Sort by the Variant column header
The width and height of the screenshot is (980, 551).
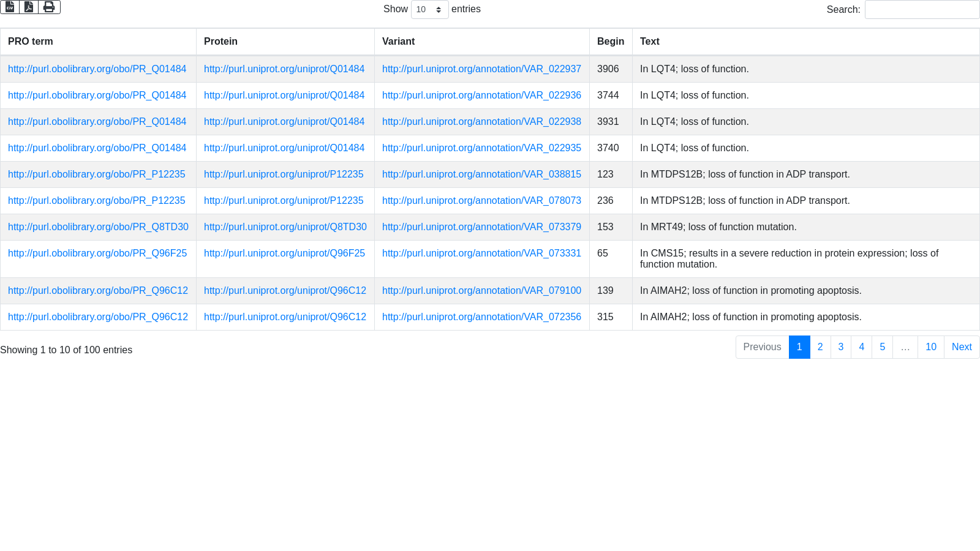[398, 42]
